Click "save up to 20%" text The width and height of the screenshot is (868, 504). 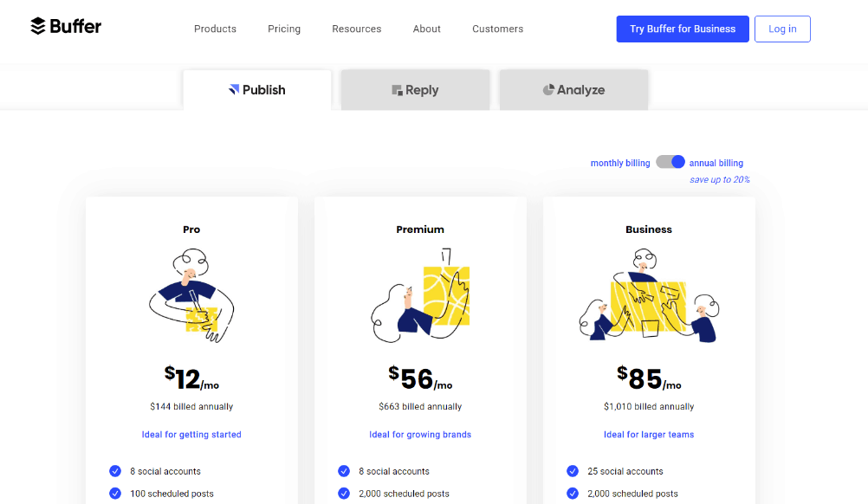pos(720,180)
